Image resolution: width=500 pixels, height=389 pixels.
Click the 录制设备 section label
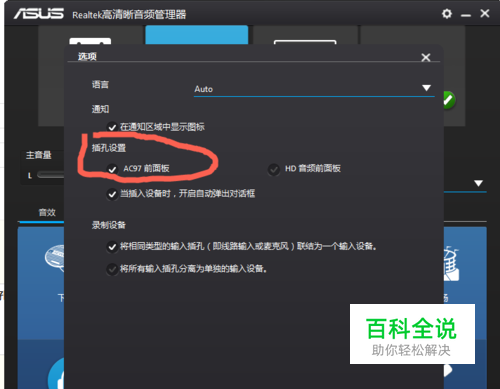(x=109, y=225)
